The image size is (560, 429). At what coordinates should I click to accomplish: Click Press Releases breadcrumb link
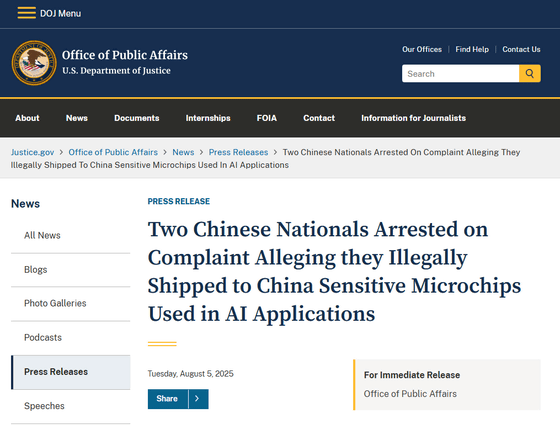point(238,152)
